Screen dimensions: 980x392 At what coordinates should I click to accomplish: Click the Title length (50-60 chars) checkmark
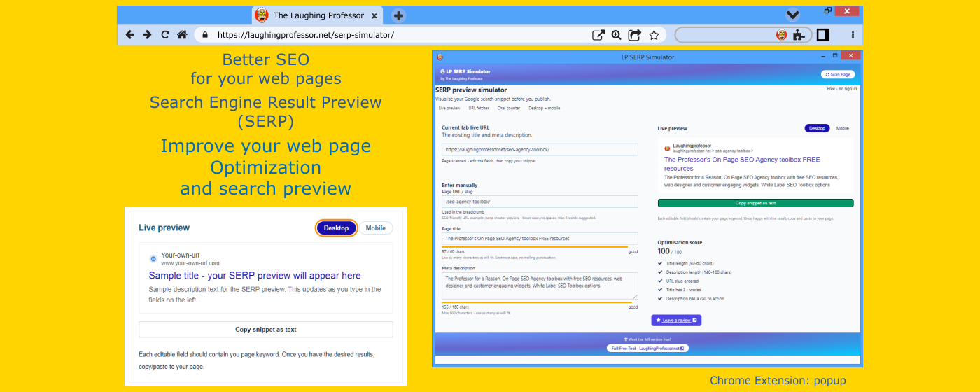660,265
